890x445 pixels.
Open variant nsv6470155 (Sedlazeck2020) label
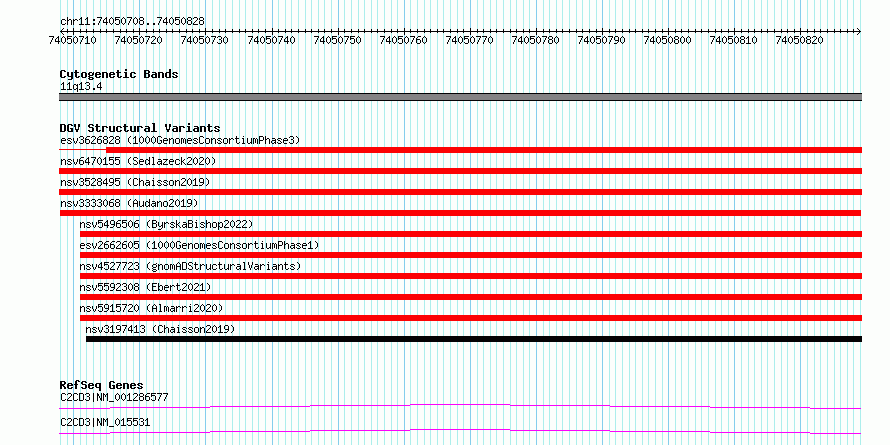coord(138,161)
